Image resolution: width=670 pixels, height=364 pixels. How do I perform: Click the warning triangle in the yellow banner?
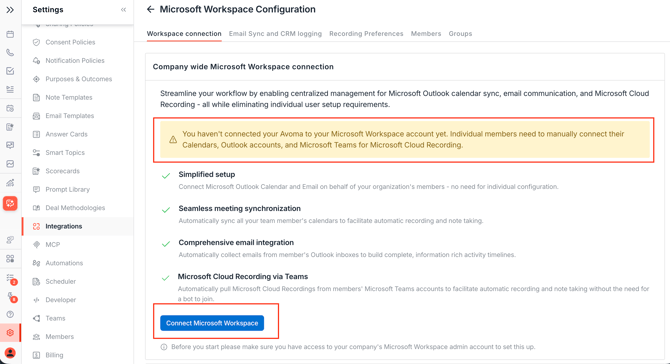click(173, 140)
